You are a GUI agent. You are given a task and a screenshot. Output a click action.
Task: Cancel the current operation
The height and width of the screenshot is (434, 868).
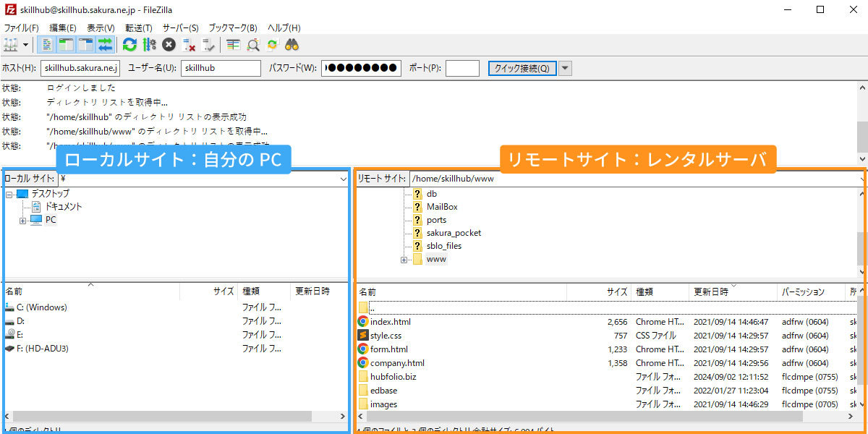click(x=169, y=45)
